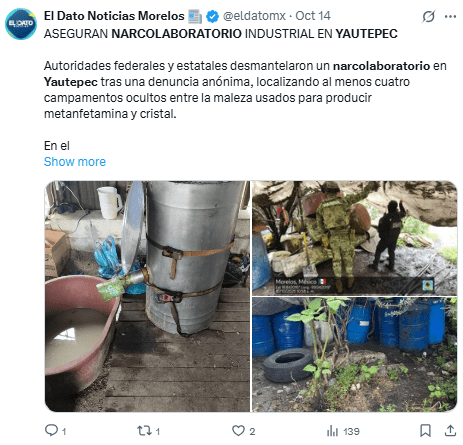Share the post via upload icon
The image size is (463, 445).
[450, 430]
